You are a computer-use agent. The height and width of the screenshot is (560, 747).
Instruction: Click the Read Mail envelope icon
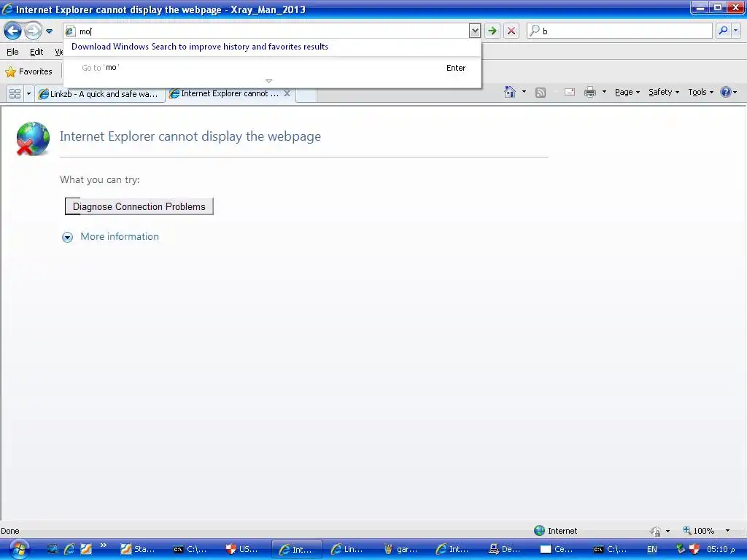click(569, 92)
